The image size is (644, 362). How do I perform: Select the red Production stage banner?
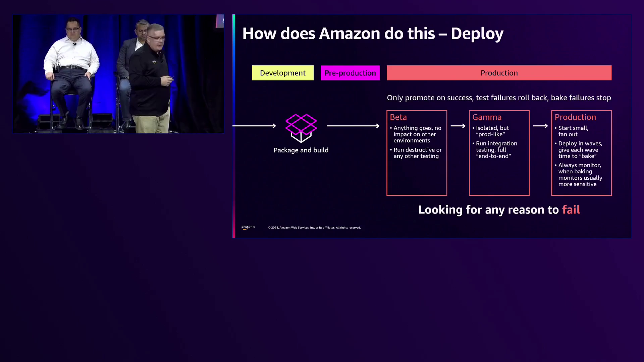tap(499, 73)
